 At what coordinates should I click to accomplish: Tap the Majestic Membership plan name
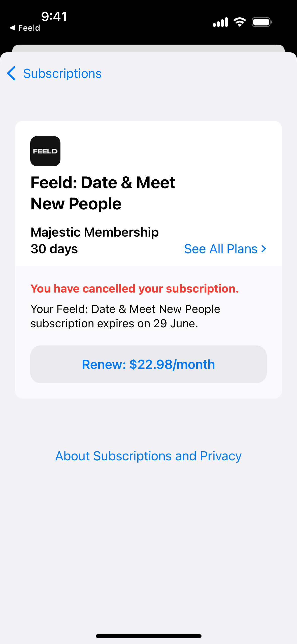(x=94, y=232)
